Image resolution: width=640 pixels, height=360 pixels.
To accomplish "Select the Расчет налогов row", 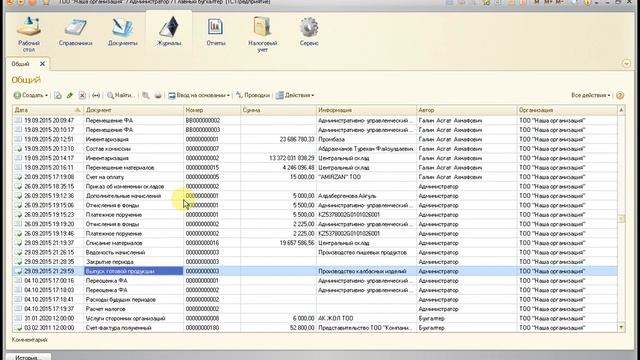I will coord(315,309).
